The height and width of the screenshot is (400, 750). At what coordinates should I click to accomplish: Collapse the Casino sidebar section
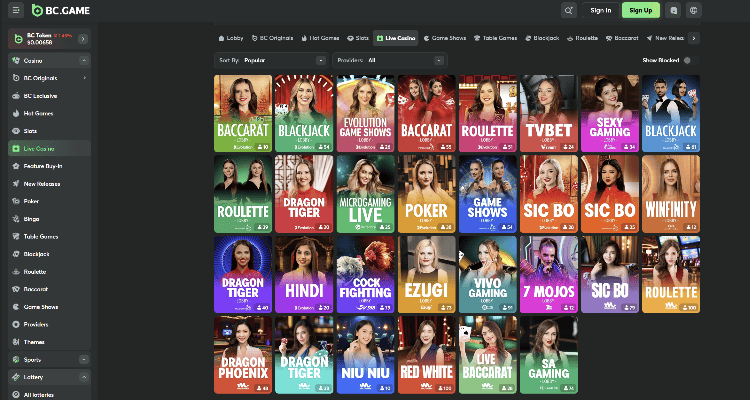coord(83,60)
